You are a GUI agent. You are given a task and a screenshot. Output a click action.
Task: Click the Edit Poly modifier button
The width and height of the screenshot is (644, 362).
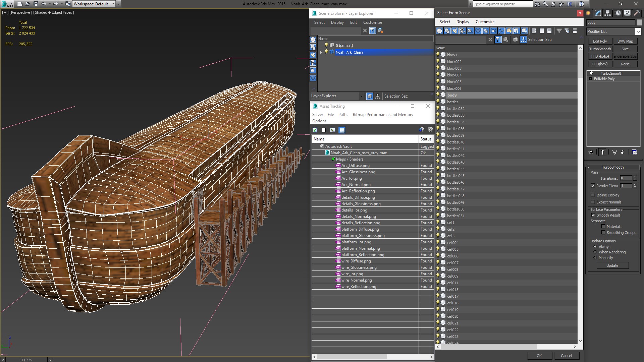point(600,41)
